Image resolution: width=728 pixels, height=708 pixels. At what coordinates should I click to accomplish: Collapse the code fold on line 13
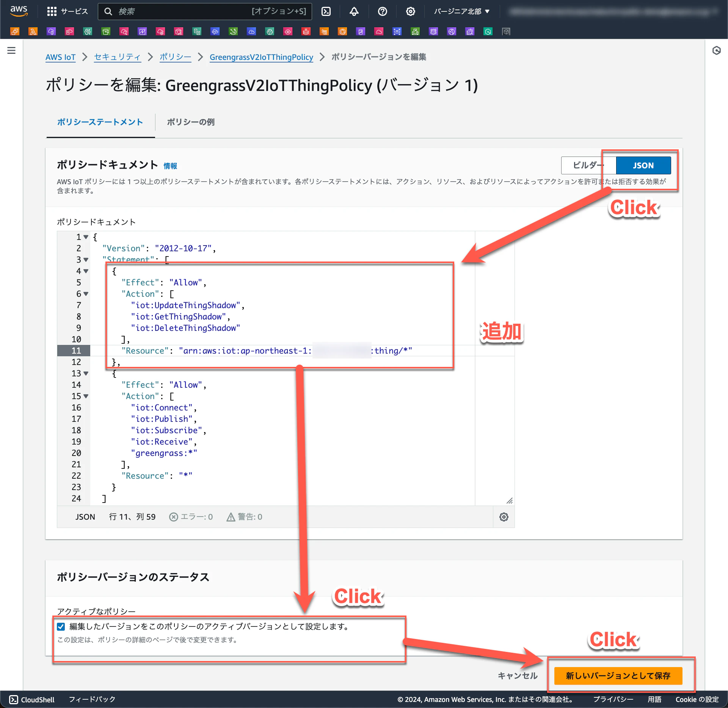(86, 374)
